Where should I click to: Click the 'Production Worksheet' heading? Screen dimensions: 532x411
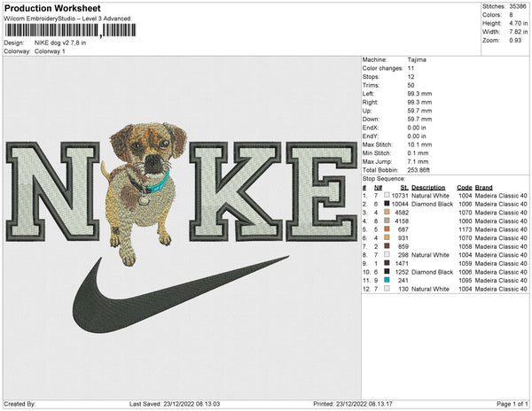(52, 9)
